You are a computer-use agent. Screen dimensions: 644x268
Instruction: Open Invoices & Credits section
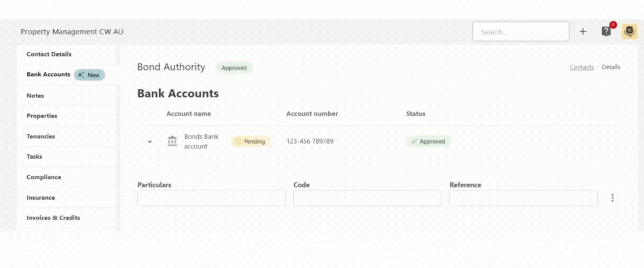click(53, 218)
